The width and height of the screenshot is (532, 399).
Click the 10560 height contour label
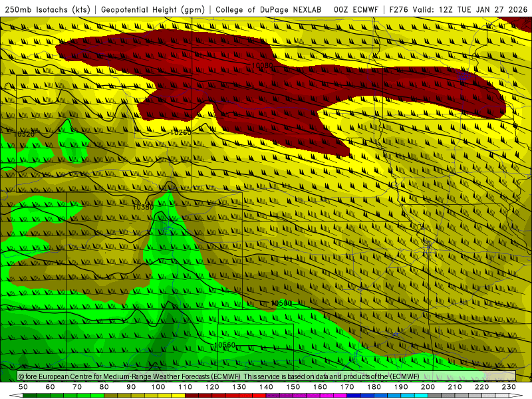click(x=225, y=345)
